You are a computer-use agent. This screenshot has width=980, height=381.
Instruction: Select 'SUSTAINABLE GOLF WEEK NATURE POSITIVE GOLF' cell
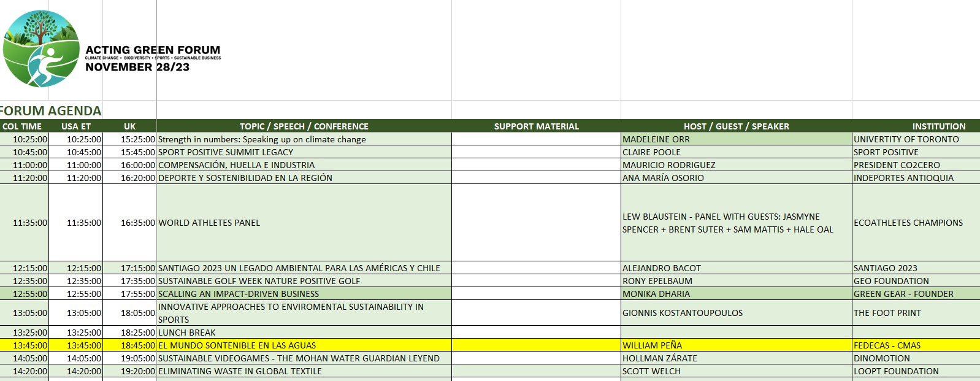[304, 281]
